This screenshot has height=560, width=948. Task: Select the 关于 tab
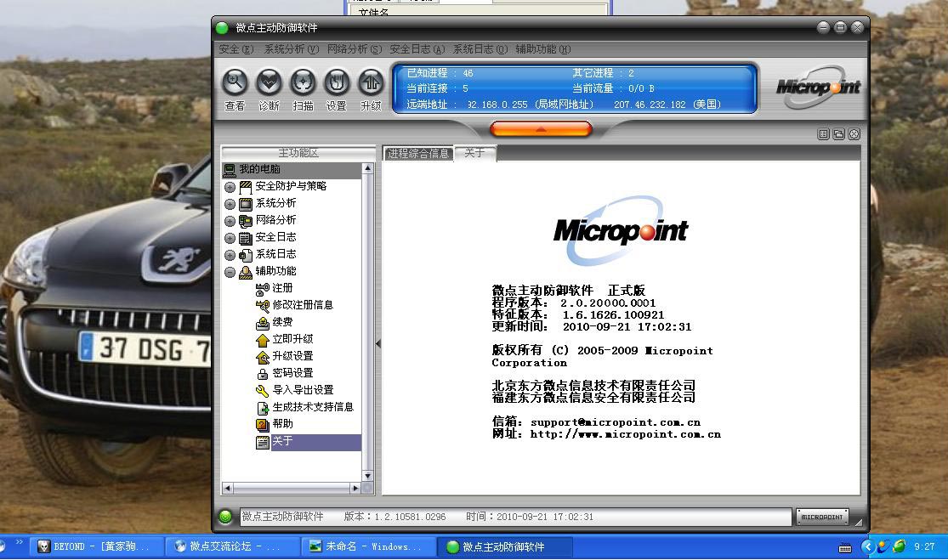[475, 153]
